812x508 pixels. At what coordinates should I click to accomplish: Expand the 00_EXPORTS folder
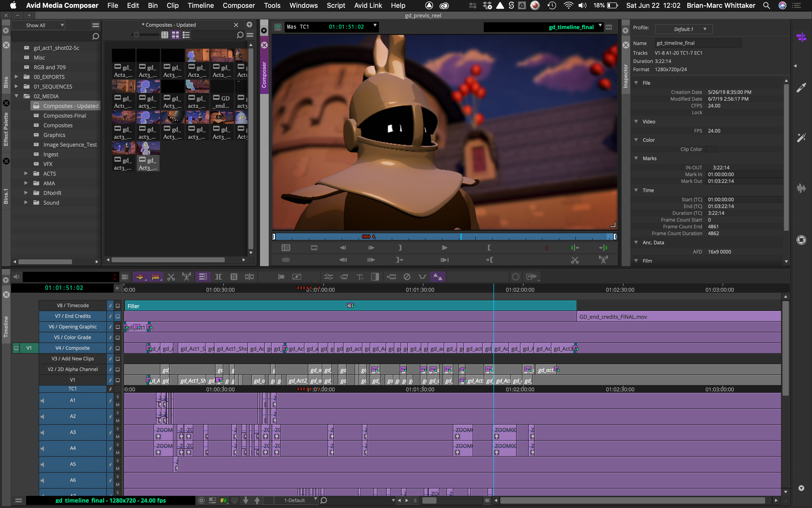[17, 77]
